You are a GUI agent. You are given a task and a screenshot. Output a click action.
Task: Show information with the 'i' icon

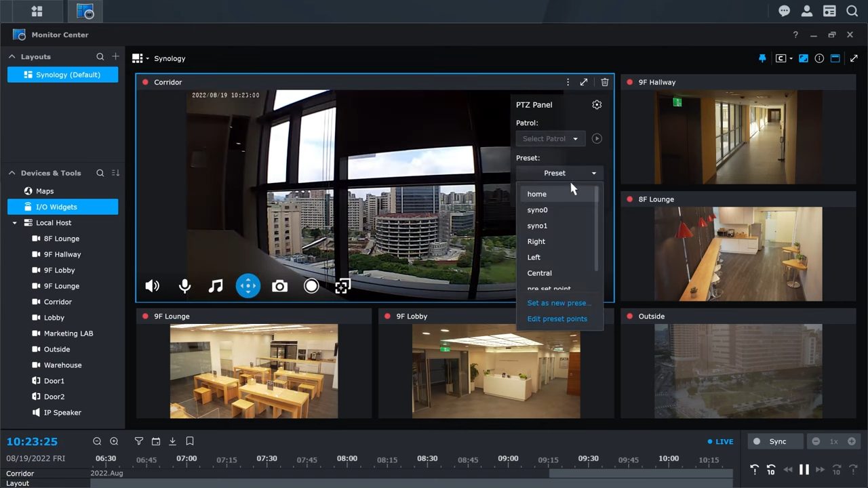click(819, 58)
